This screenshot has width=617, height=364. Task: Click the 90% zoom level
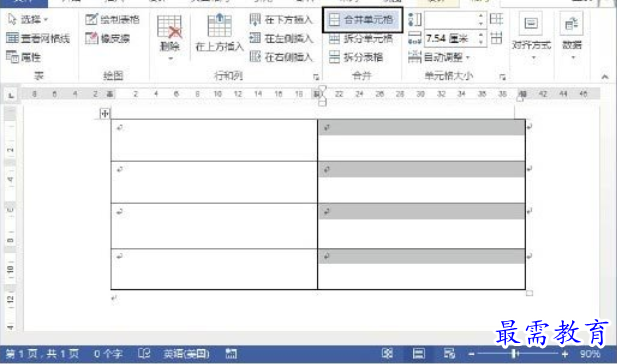click(x=590, y=354)
